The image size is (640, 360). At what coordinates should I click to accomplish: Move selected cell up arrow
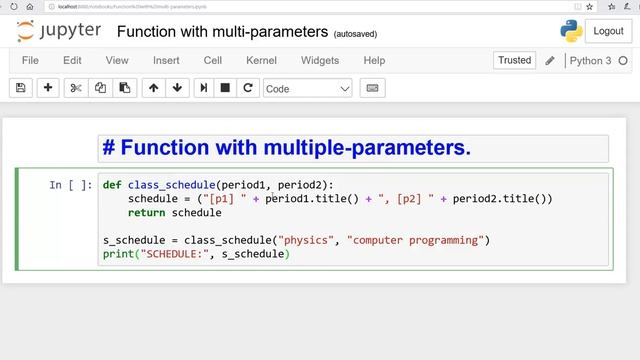153,88
